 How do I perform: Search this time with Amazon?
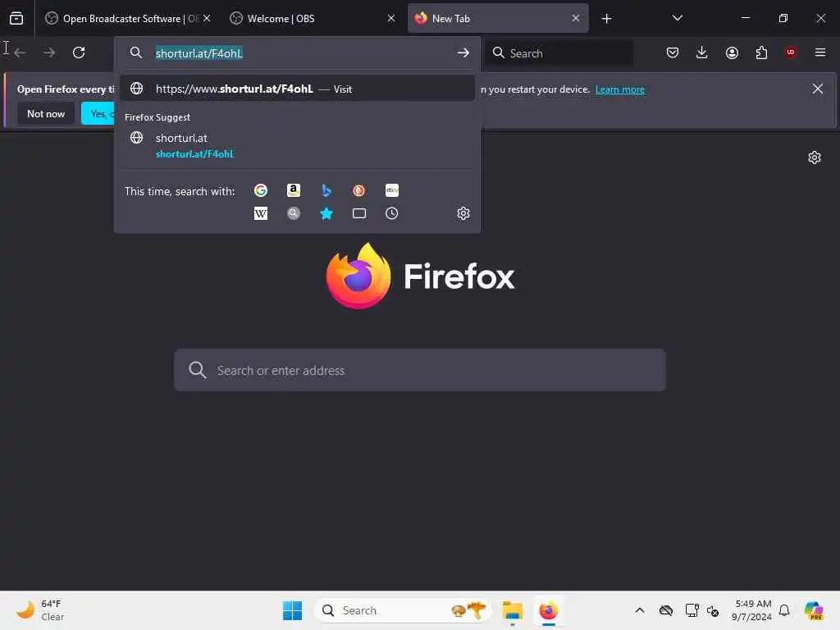tap(294, 190)
